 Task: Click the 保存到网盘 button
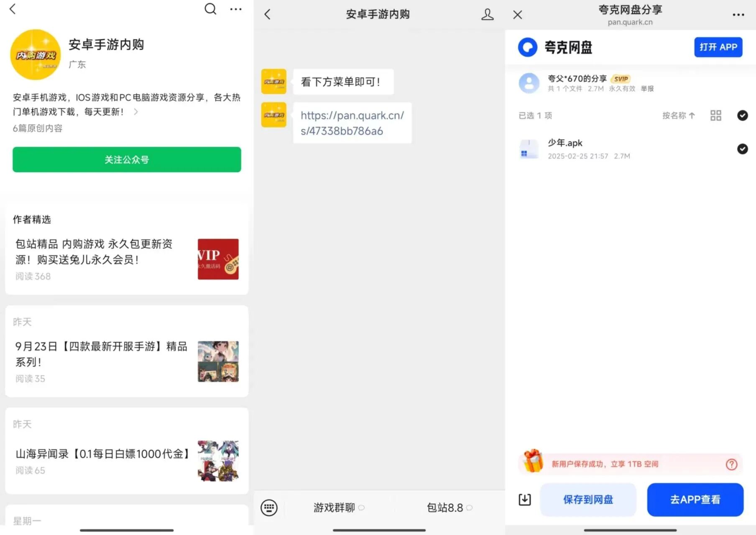(x=588, y=499)
